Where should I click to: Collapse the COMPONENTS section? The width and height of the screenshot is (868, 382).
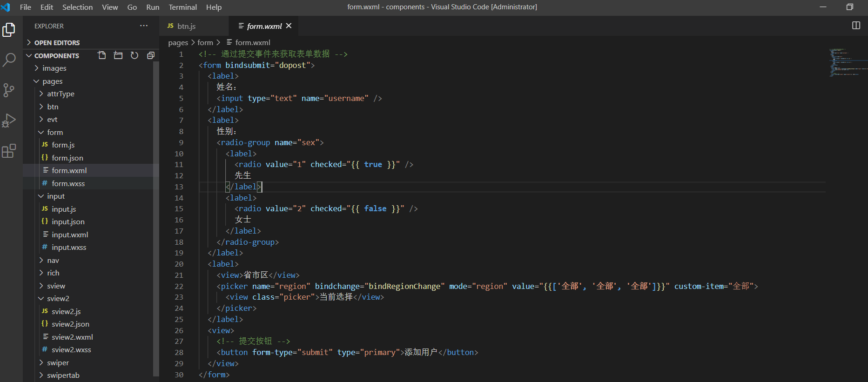pos(57,56)
